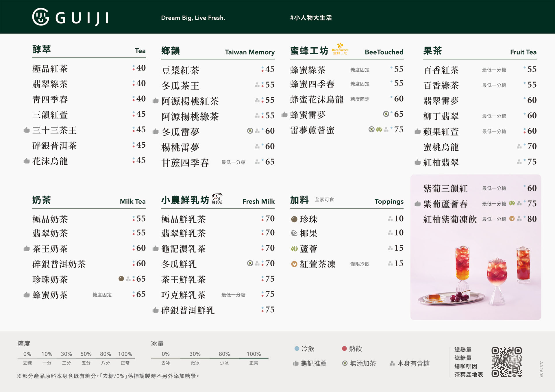Click the 0% 去糖 sugar level marker

[27, 358]
